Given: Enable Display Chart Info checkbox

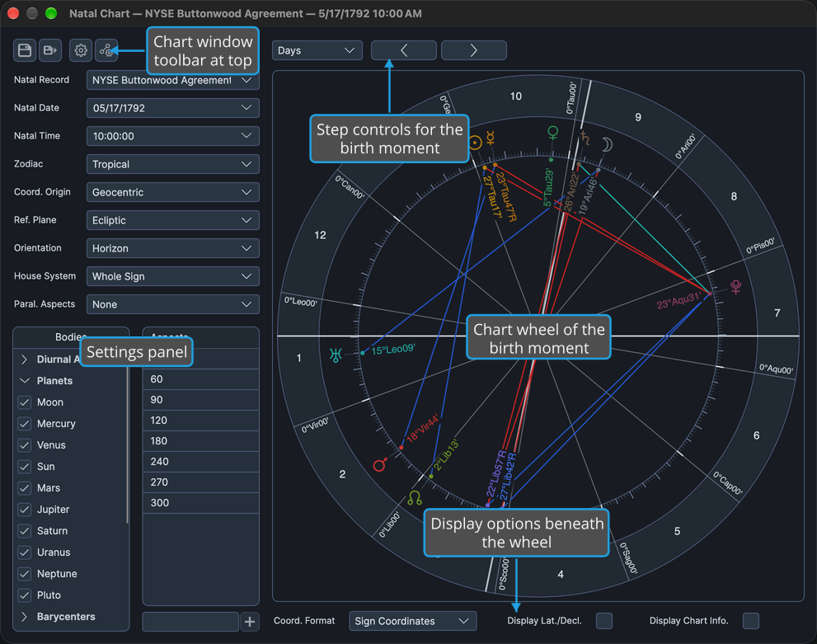Looking at the screenshot, I should tap(751, 621).
